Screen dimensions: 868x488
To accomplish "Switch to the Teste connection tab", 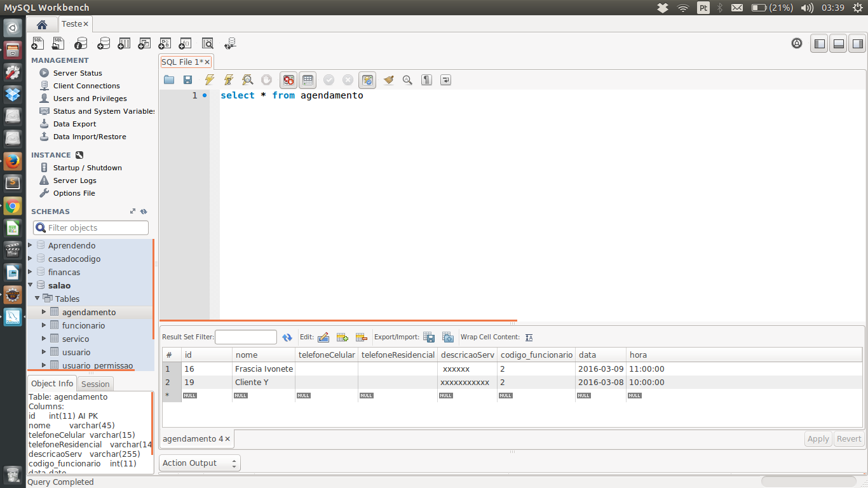I will 75,24.
